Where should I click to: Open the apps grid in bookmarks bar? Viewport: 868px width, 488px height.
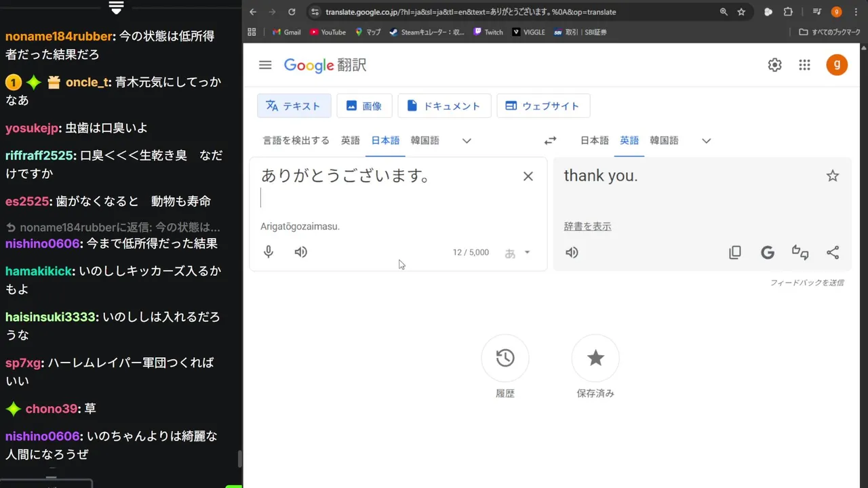click(x=252, y=32)
